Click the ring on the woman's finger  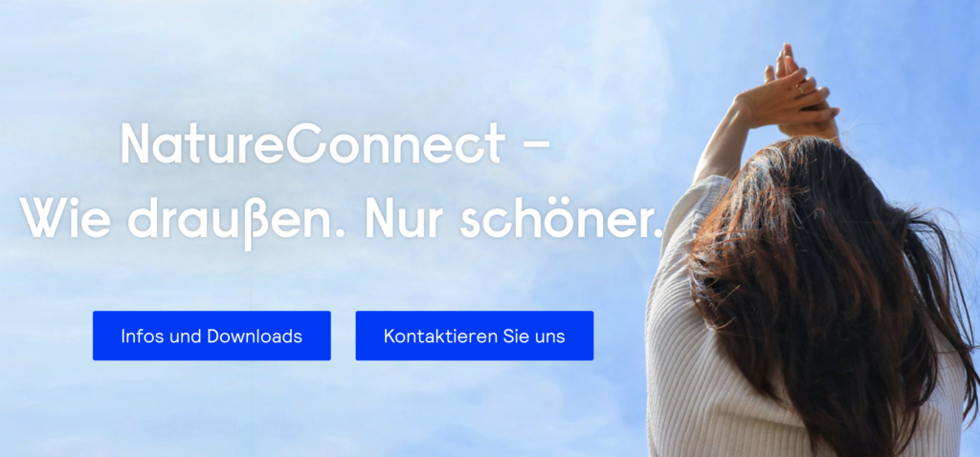click(801, 89)
